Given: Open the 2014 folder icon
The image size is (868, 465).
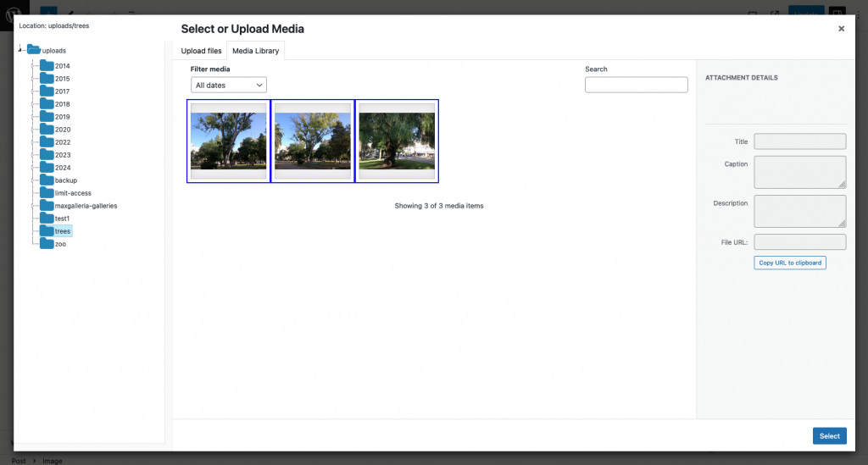Looking at the screenshot, I should click(x=47, y=66).
